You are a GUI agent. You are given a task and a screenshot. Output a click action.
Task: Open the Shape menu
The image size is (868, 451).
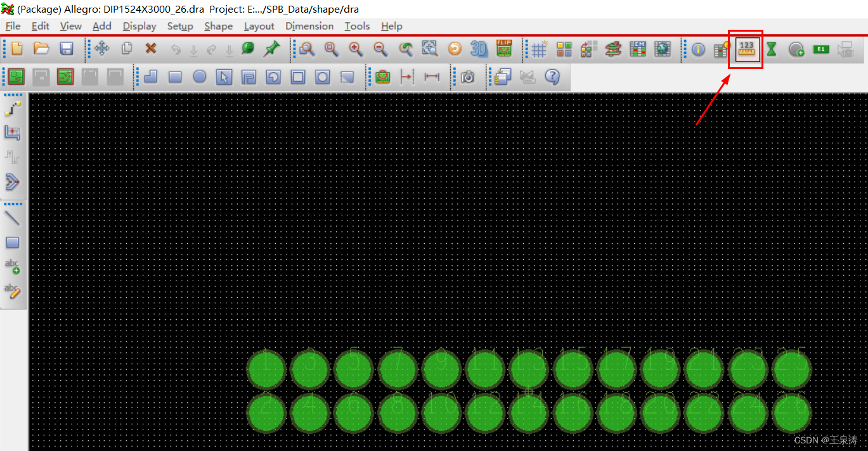[218, 26]
